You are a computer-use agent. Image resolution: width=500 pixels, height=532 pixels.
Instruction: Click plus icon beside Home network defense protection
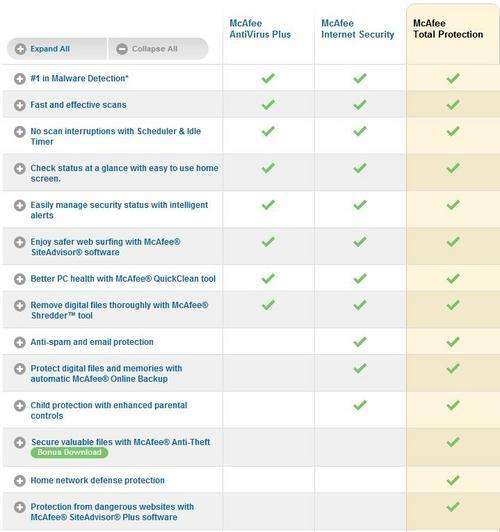20,481
